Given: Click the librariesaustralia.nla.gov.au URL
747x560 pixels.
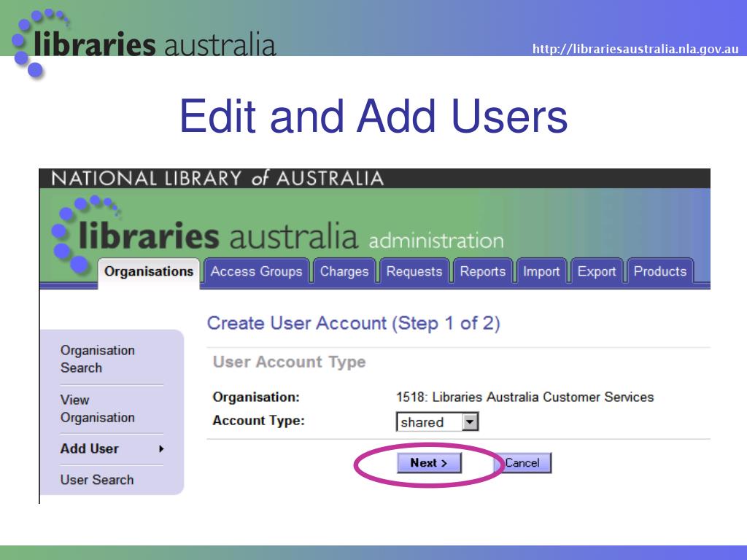Looking at the screenshot, I should (635, 49).
